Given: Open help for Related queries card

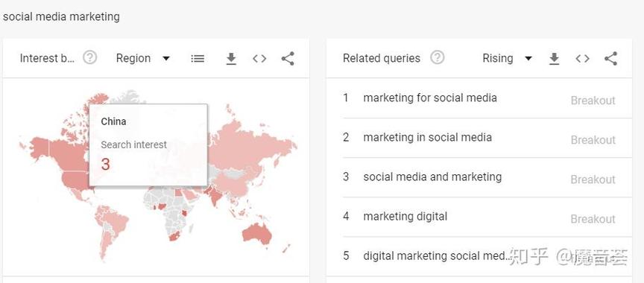Looking at the screenshot, I should point(438,58).
